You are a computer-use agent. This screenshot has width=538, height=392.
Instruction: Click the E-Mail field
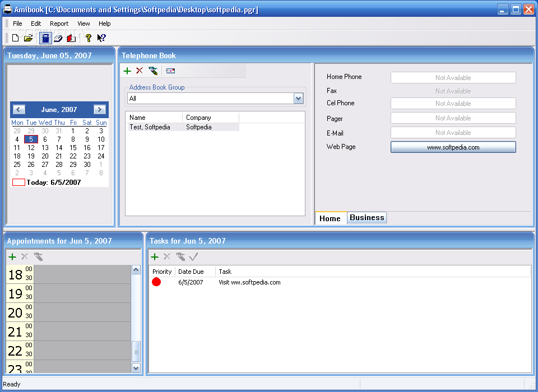(x=453, y=132)
